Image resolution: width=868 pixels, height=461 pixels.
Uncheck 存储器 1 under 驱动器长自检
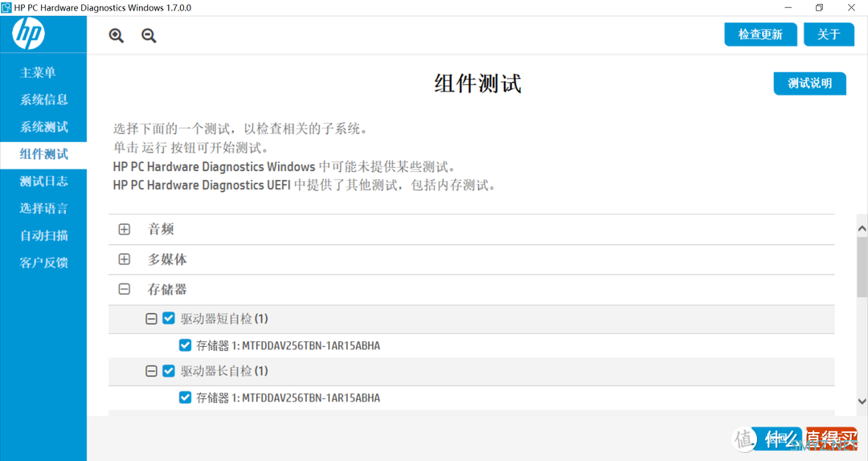pyautogui.click(x=186, y=398)
